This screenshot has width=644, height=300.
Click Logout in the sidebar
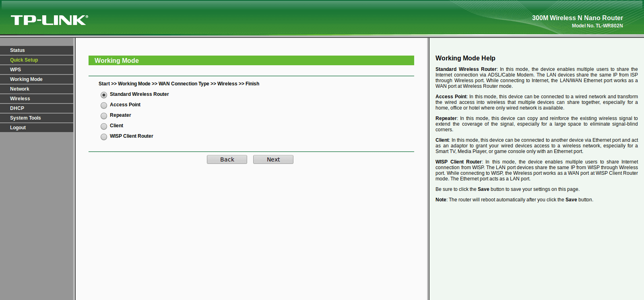click(37, 128)
